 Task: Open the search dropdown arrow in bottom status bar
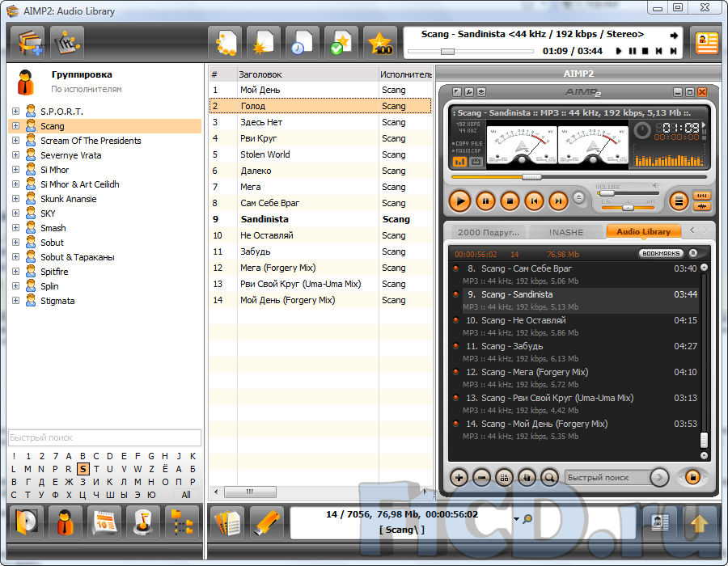tap(516, 518)
